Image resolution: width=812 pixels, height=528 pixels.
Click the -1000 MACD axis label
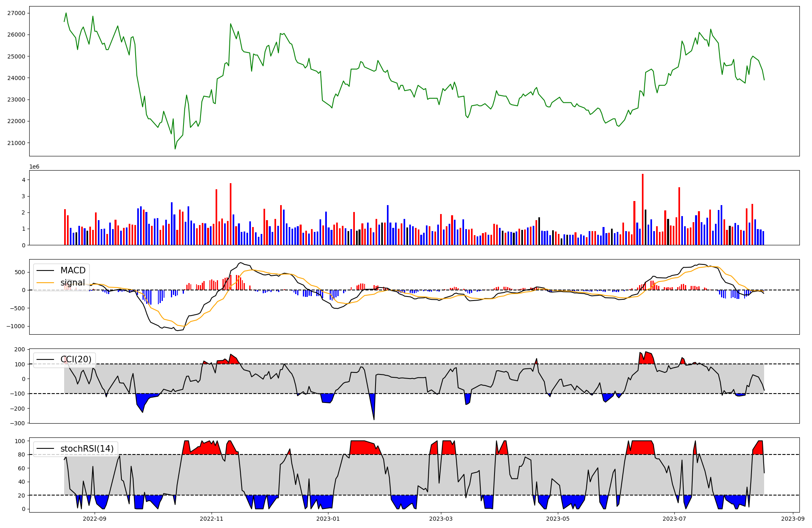coord(15,327)
